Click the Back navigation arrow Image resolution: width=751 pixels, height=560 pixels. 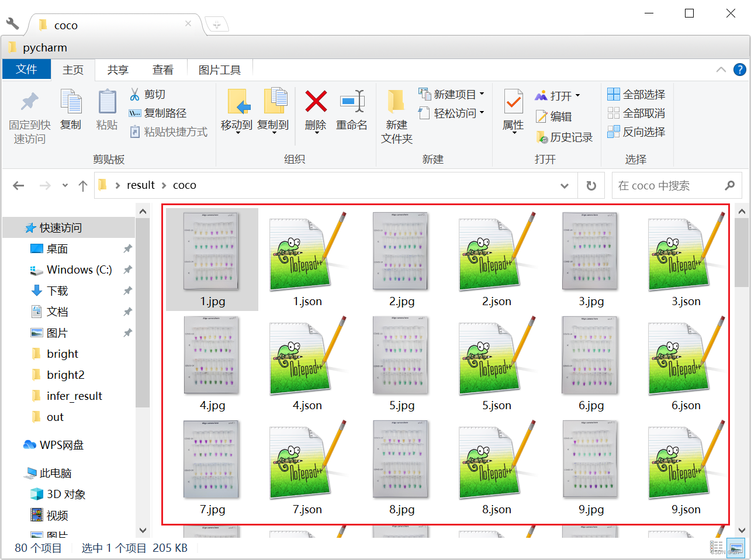pos(19,185)
